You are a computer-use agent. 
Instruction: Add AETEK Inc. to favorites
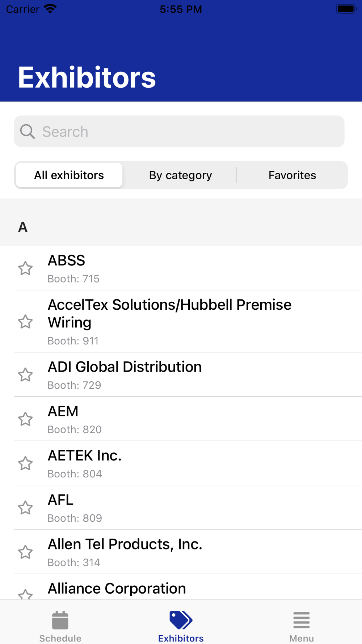click(25, 464)
